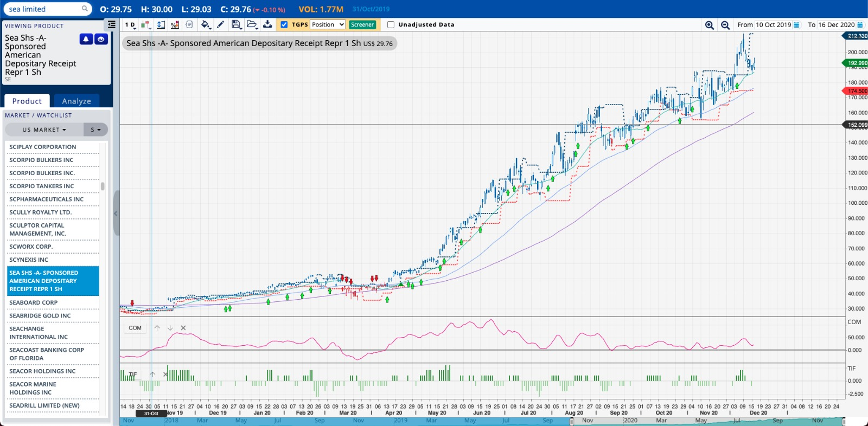
Task: Click the 152.099 crosshair price label
Action: pyautogui.click(x=856, y=125)
